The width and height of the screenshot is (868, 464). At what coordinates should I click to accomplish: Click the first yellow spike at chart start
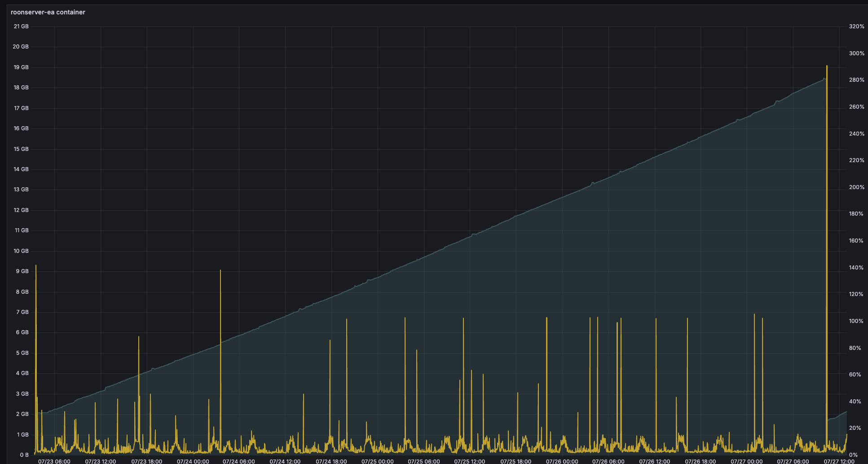pyautogui.click(x=36, y=266)
